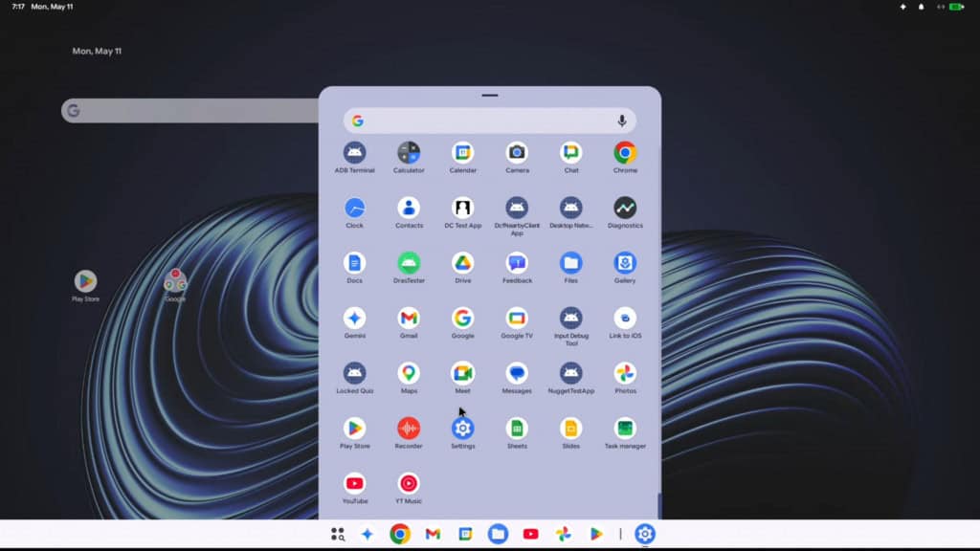The width and height of the screenshot is (980, 551).
Task: Open Gemini from the app drawer
Action: (354, 318)
